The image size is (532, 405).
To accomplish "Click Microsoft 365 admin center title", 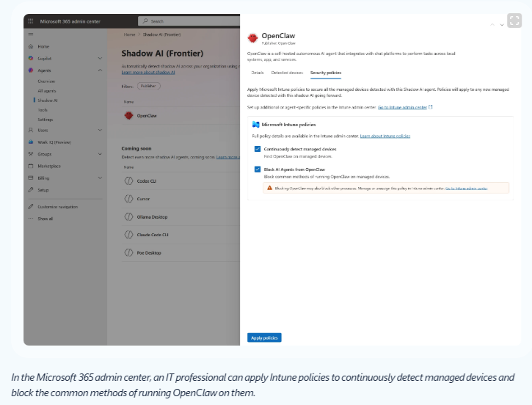I will click(x=70, y=21).
